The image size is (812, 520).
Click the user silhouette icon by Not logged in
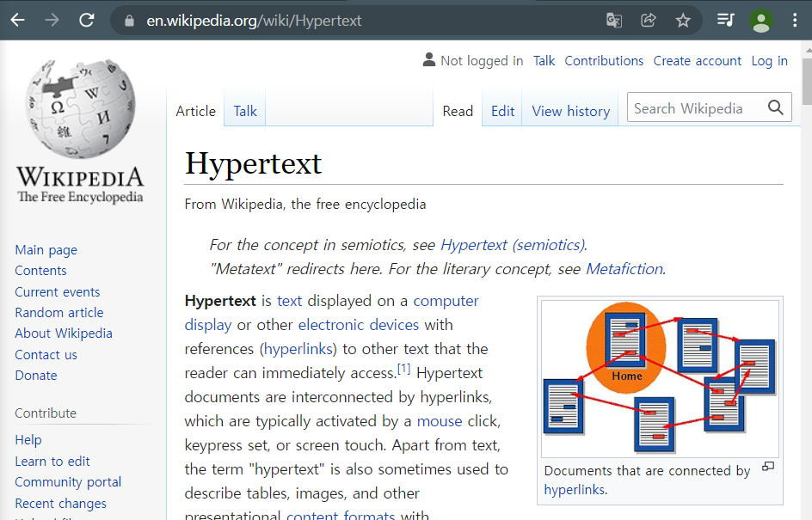pyautogui.click(x=428, y=59)
